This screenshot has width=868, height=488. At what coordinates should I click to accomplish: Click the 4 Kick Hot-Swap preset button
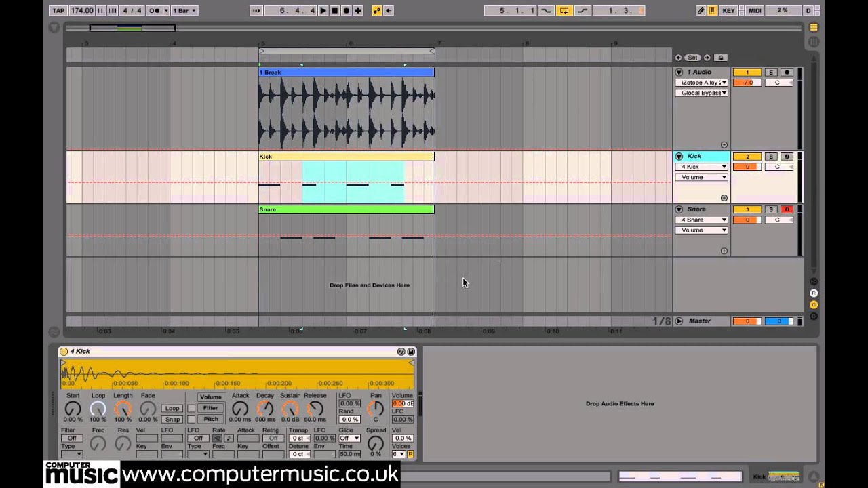pos(401,351)
